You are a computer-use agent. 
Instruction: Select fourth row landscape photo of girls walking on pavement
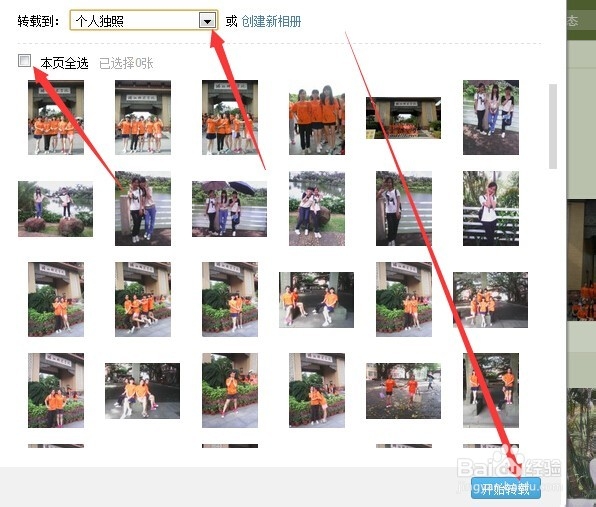pyautogui.click(x=403, y=391)
